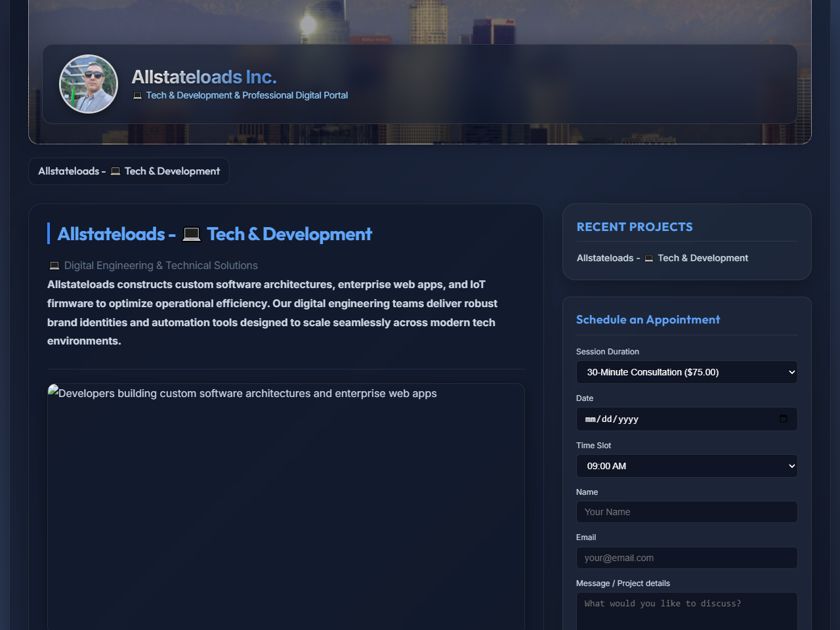Open the Developers building custom software image
Screen dimensions: 840x630
pyautogui.click(x=286, y=507)
